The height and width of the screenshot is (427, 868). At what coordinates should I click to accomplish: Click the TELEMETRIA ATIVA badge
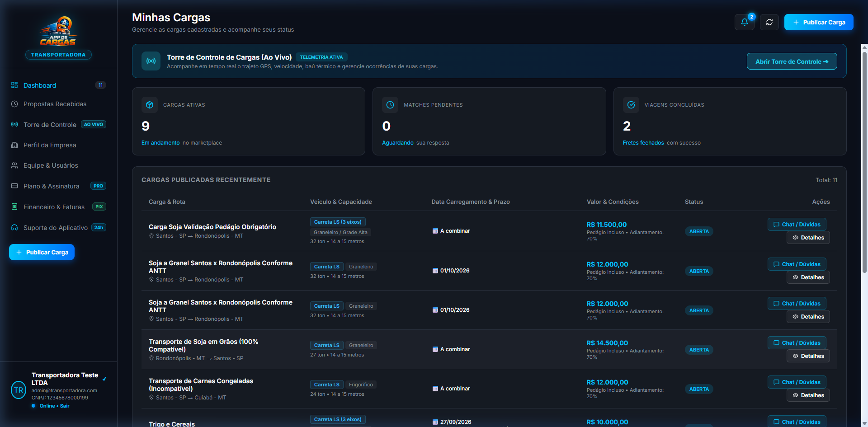[x=321, y=57]
